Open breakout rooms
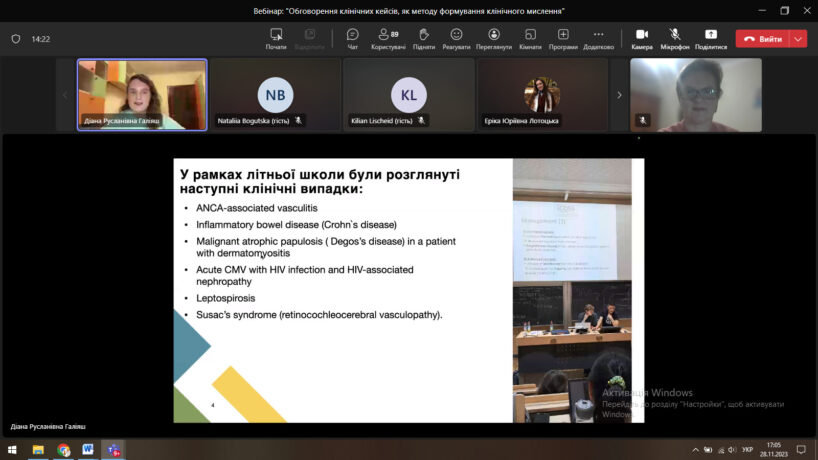Viewport: 818px width, 460px height. click(x=530, y=38)
